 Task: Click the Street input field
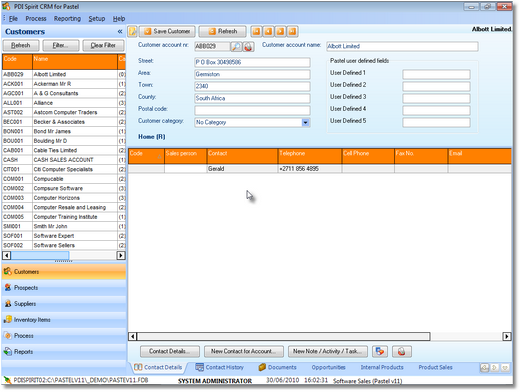pos(252,62)
